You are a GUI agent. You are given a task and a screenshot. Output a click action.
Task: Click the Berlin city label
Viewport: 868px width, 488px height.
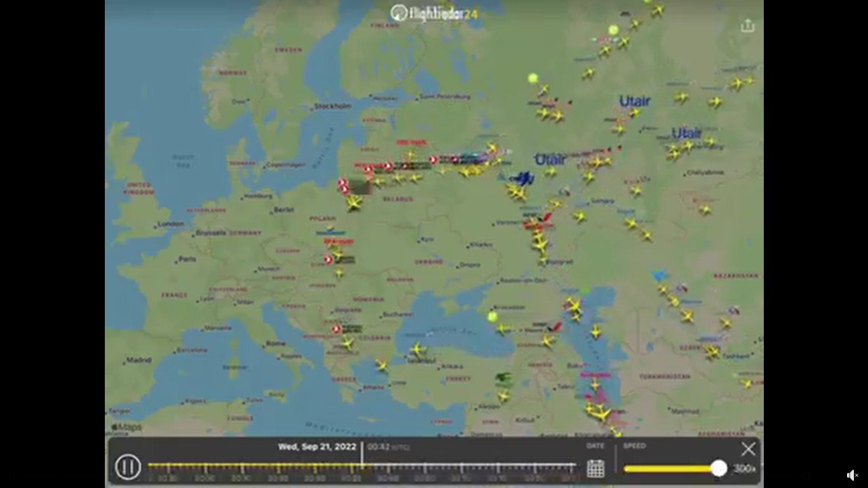click(x=283, y=210)
